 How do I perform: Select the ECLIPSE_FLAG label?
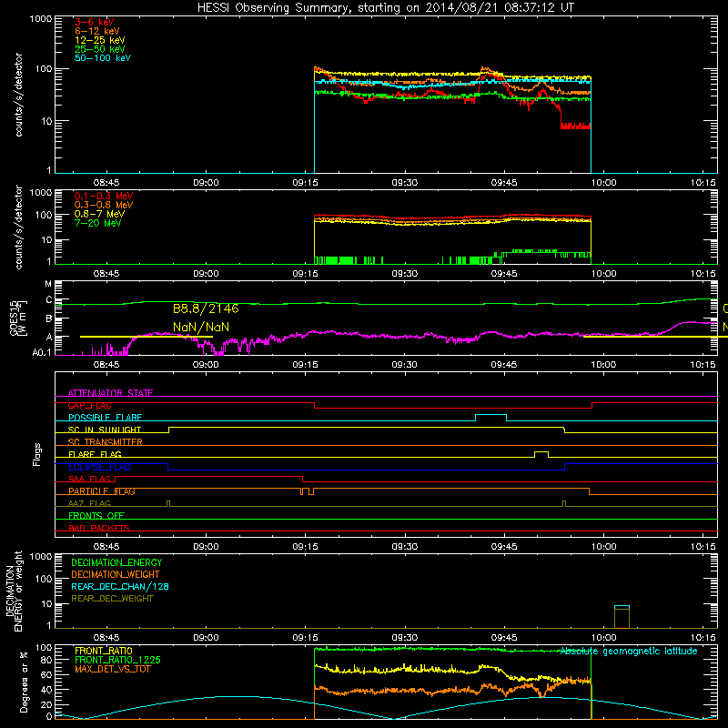pyautogui.click(x=99, y=467)
